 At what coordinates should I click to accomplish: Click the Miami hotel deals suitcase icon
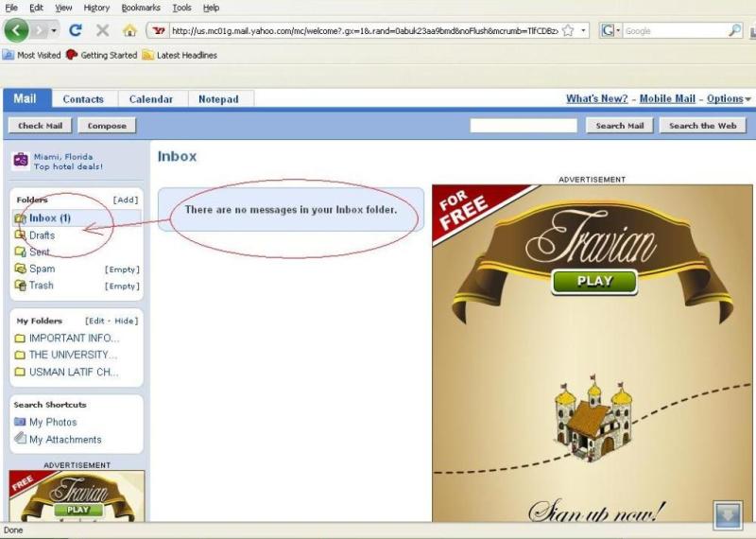tap(21, 161)
